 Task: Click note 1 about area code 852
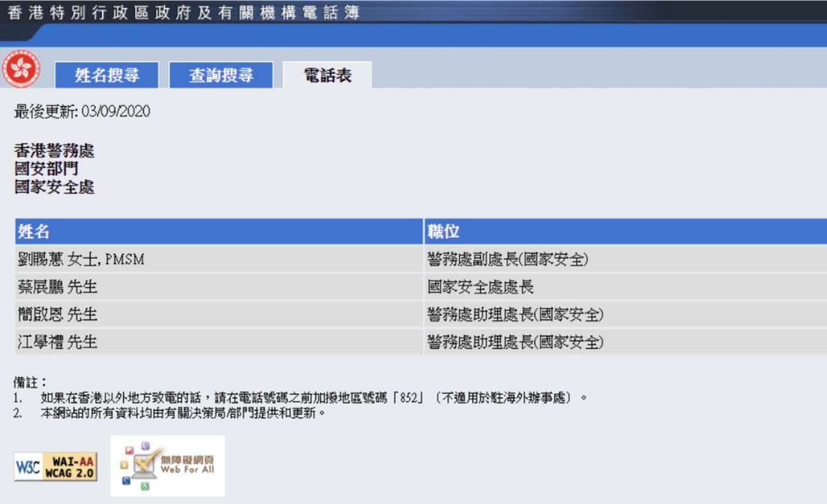[314, 398]
